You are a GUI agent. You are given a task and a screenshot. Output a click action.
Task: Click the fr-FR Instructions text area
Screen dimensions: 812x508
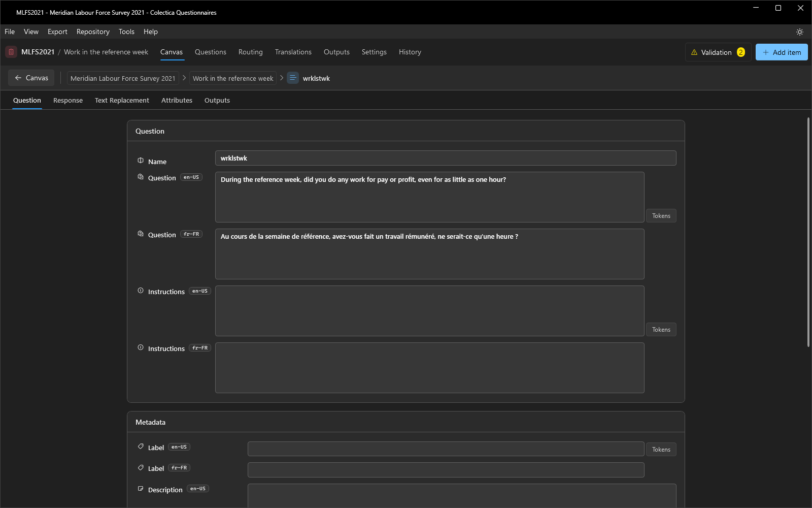coord(430,368)
